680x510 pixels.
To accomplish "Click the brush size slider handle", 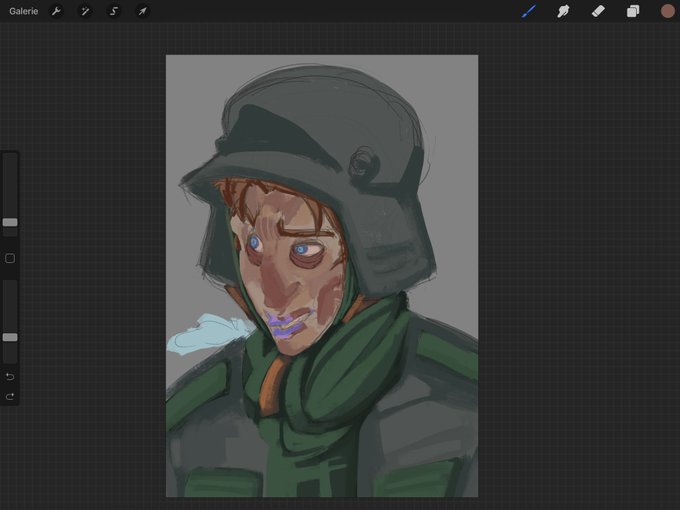I will (10, 222).
